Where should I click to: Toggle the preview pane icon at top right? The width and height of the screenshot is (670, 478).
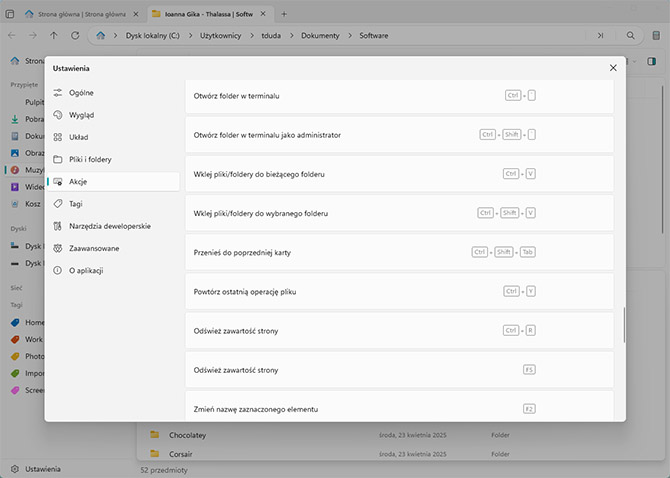point(652,62)
